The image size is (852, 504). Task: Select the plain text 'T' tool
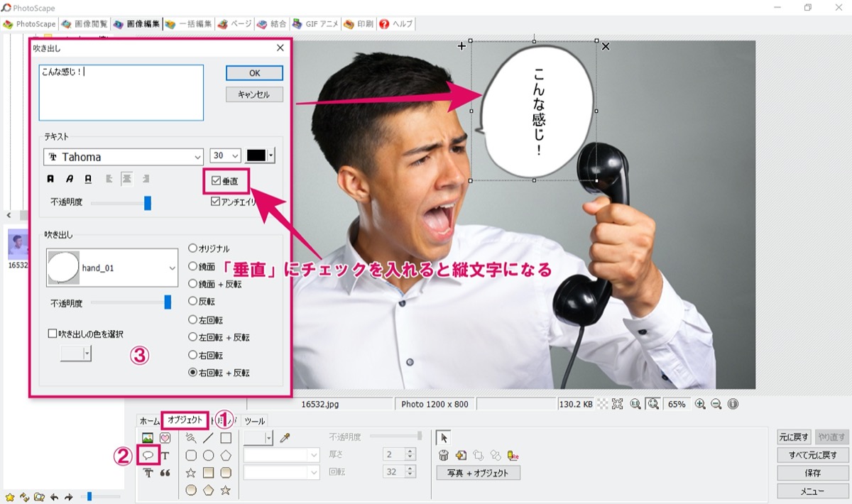click(x=165, y=455)
